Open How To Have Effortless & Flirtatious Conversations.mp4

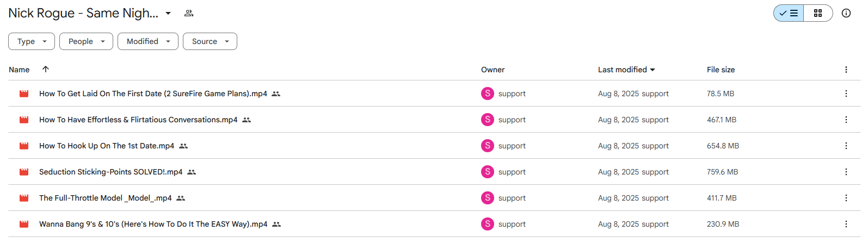tap(138, 120)
